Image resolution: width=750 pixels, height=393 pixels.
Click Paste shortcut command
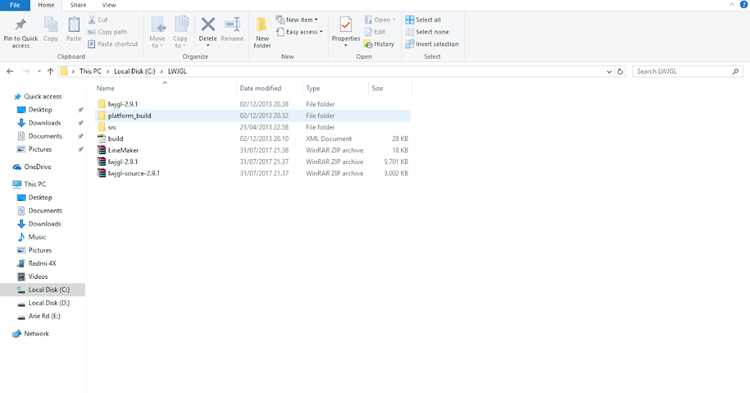pos(113,44)
